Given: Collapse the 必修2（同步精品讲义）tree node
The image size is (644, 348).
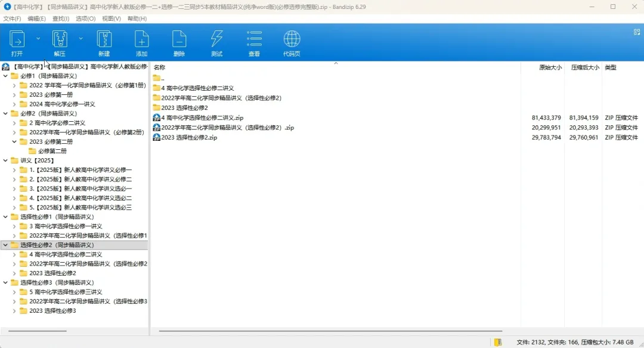Looking at the screenshot, I should pyautogui.click(x=5, y=113).
